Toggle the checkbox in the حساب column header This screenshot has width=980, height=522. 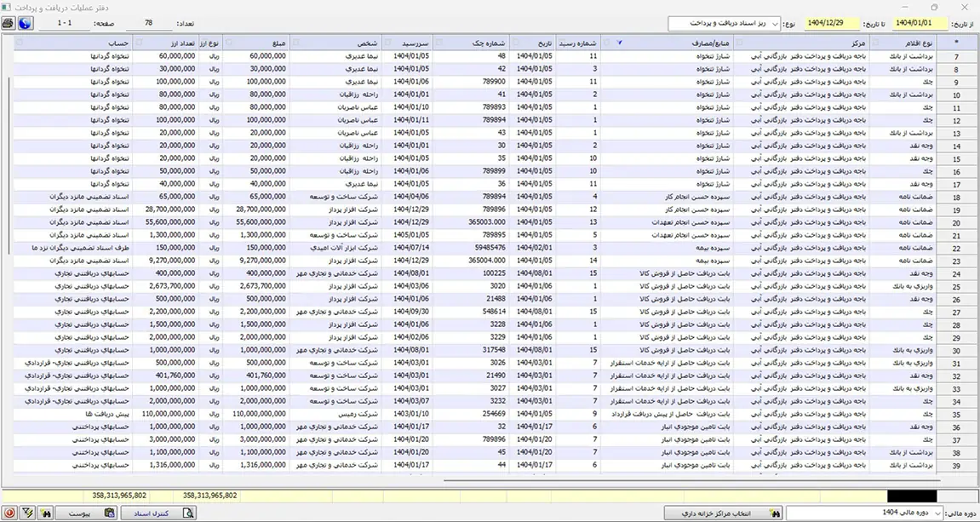tap(20, 42)
